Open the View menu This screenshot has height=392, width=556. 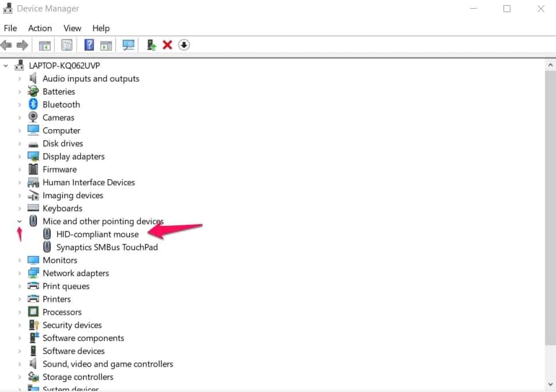click(72, 28)
